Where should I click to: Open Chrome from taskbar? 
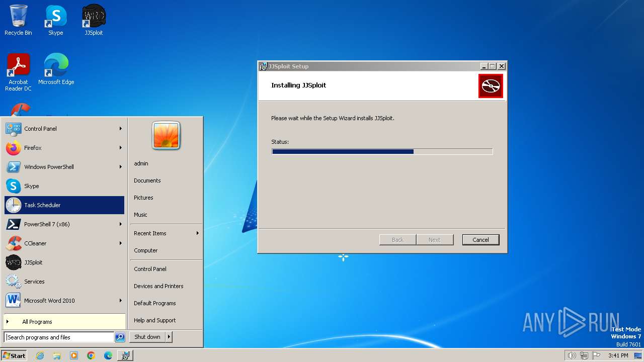click(x=91, y=355)
